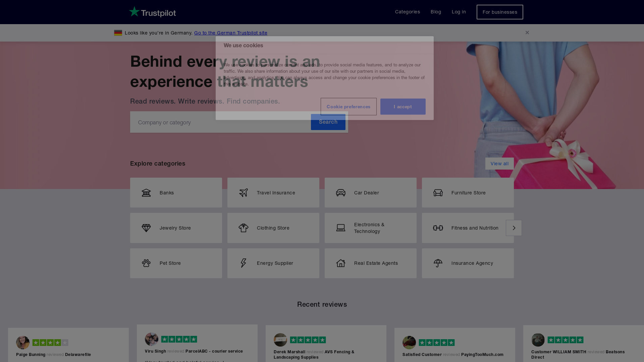Viewport: 644px width, 362px height.
Task: Open the Jewelry Store category label
Action: point(175,228)
